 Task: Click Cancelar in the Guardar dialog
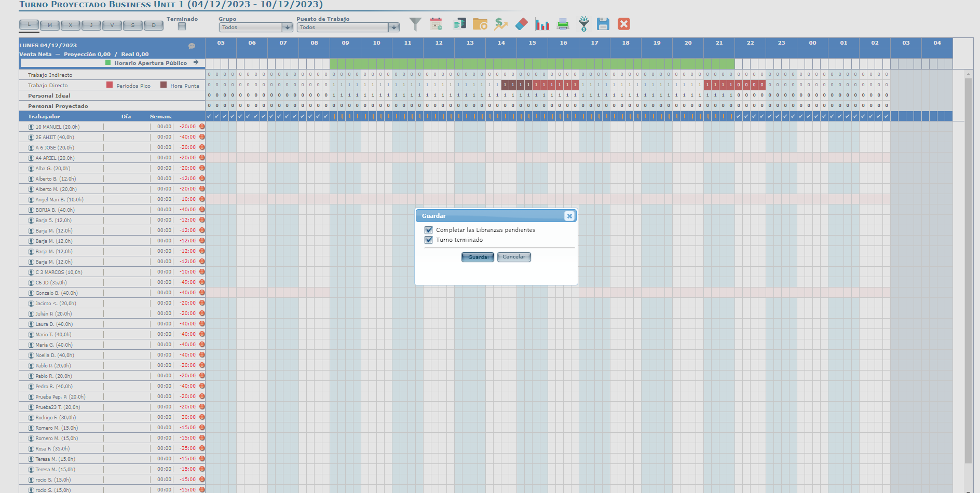click(514, 257)
